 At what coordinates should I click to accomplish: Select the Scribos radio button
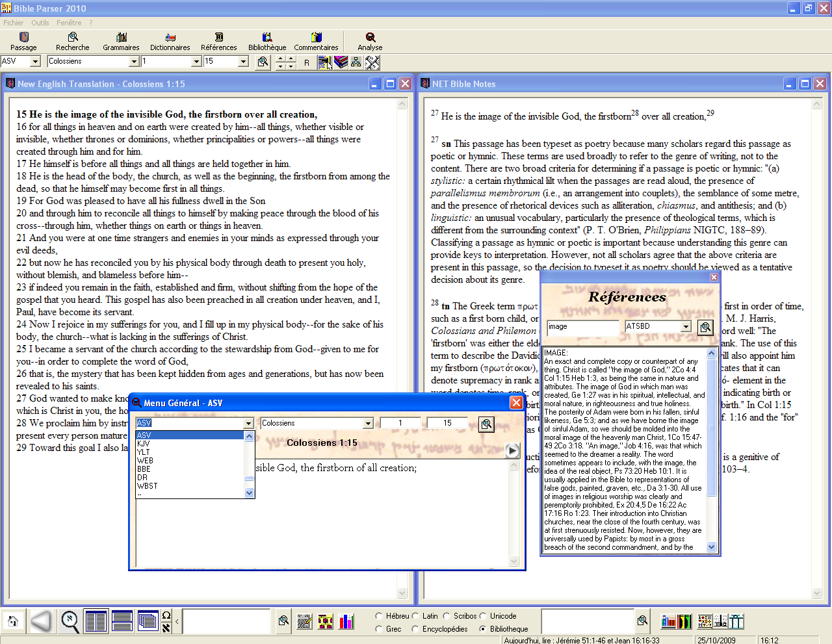click(447, 616)
